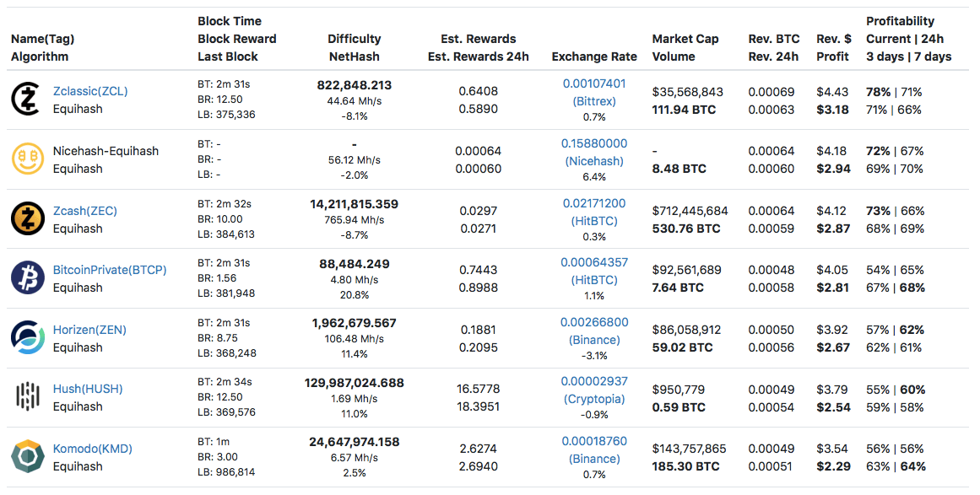
Task: Open the Zclassic(ZCL) coin link
Action: coord(89,91)
